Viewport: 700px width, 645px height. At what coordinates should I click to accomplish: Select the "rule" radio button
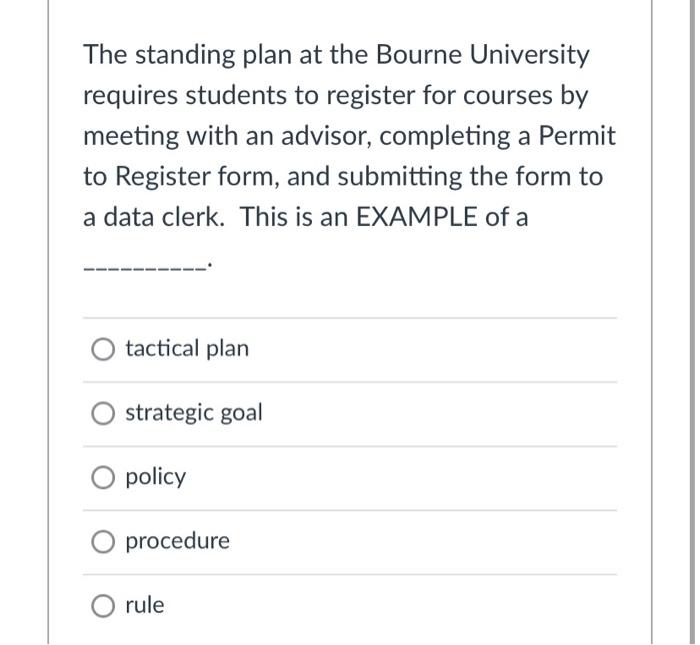point(103,605)
